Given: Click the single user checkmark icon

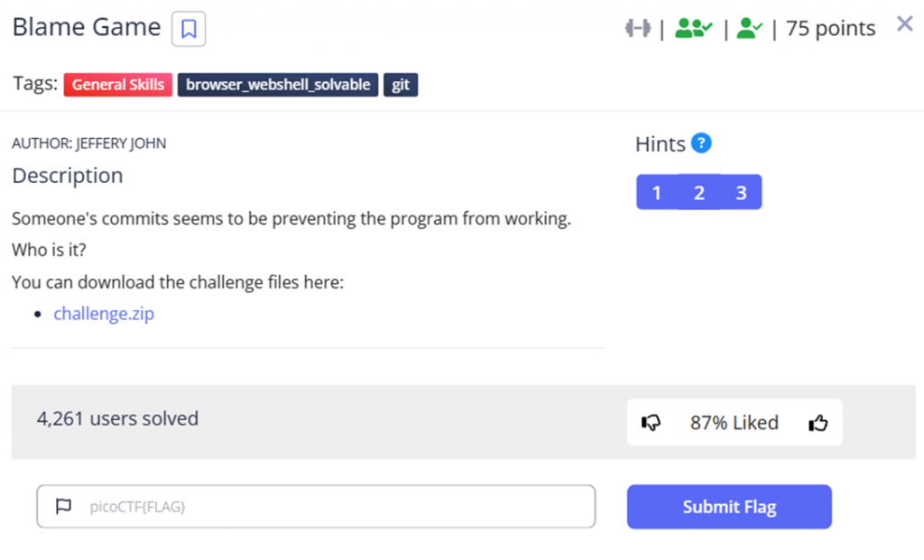Looking at the screenshot, I should [x=749, y=28].
